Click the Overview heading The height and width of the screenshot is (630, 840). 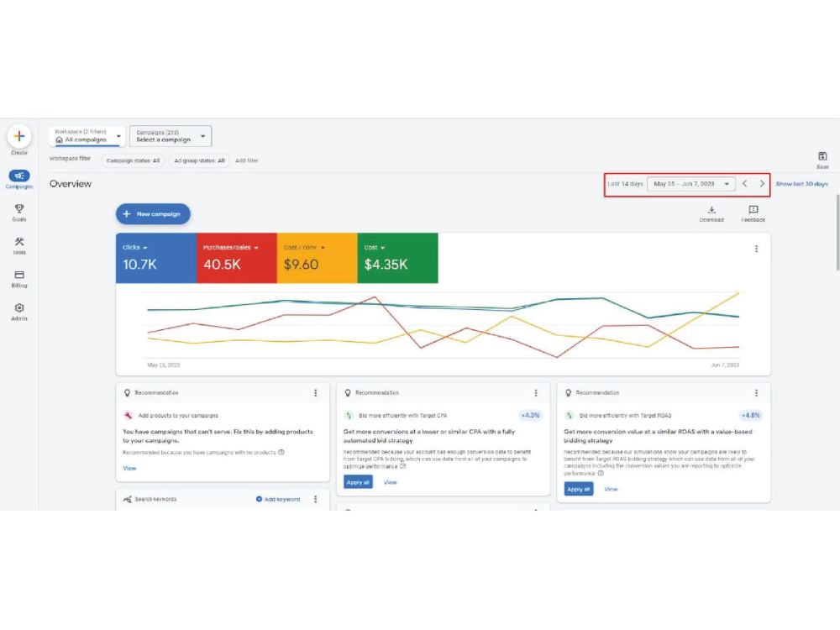tap(71, 184)
